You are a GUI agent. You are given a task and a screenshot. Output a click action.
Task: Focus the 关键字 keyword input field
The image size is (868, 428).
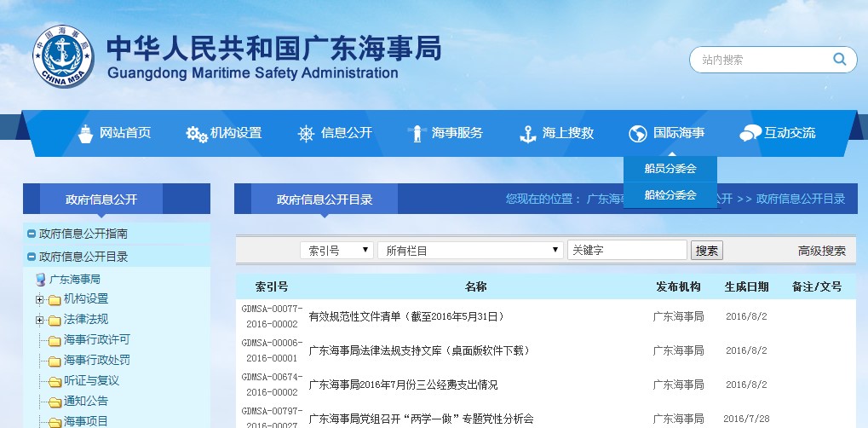[627, 251]
